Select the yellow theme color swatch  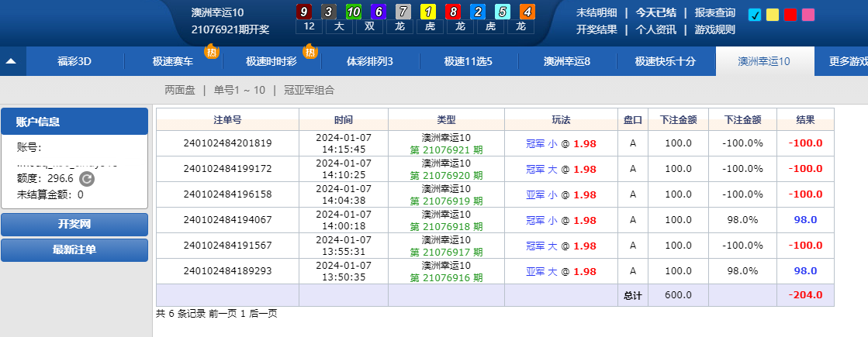pos(773,15)
